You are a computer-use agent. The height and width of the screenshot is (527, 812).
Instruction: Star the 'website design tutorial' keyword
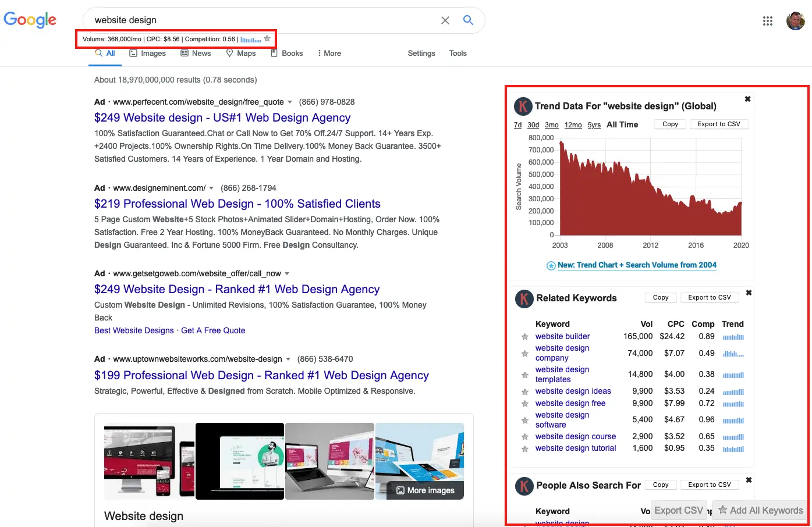tap(525, 449)
